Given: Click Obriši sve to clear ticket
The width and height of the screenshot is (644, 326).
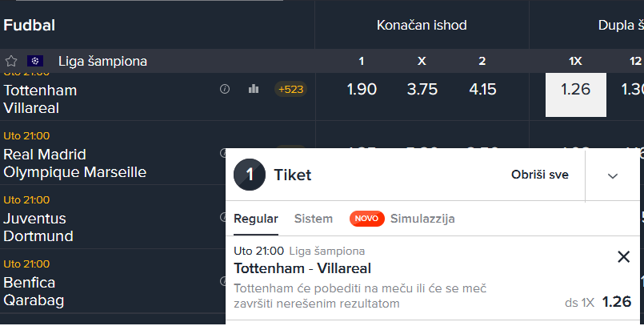Looking at the screenshot, I should click(540, 175).
